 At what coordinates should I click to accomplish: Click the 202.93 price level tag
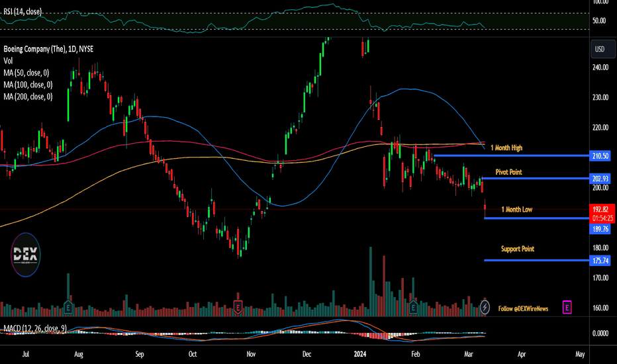[x=600, y=179]
